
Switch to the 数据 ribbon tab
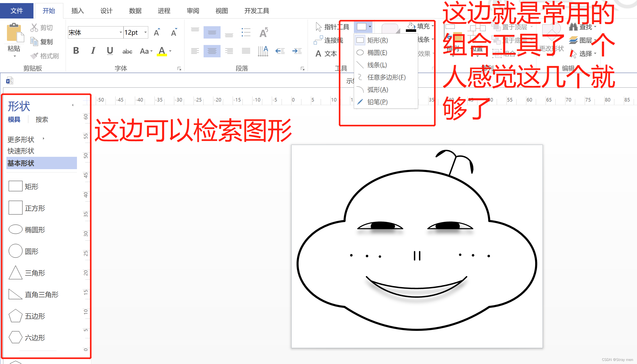pyautogui.click(x=135, y=11)
